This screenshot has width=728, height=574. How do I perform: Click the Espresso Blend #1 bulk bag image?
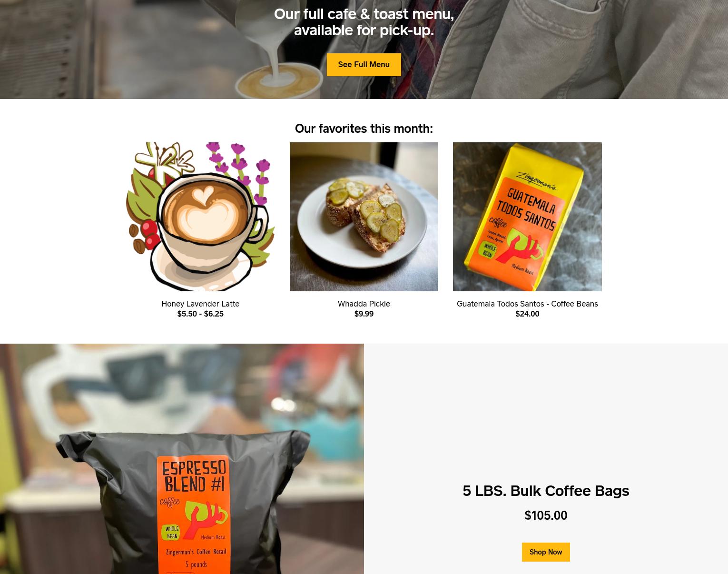coord(182,459)
